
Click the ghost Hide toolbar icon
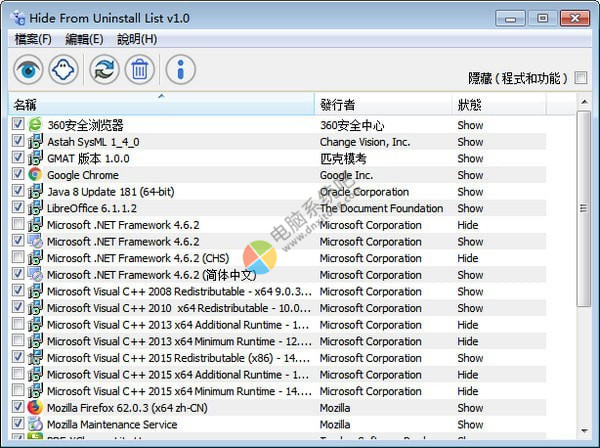point(63,70)
